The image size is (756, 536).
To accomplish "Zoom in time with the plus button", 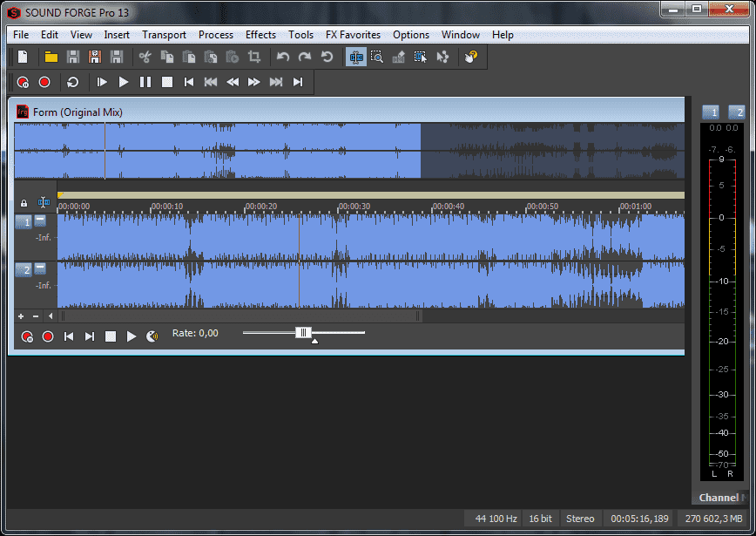I will (x=21, y=316).
